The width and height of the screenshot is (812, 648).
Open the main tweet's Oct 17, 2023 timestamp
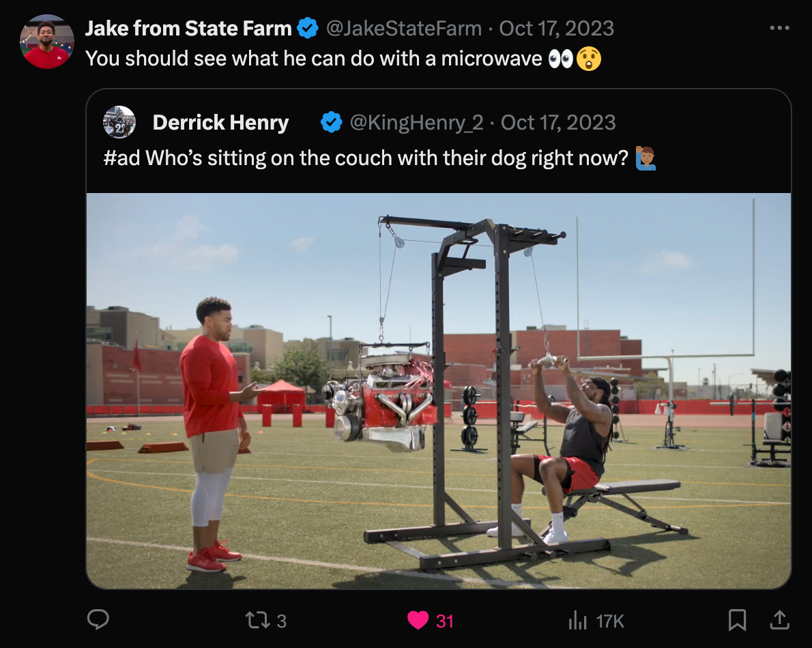point(557,29)
